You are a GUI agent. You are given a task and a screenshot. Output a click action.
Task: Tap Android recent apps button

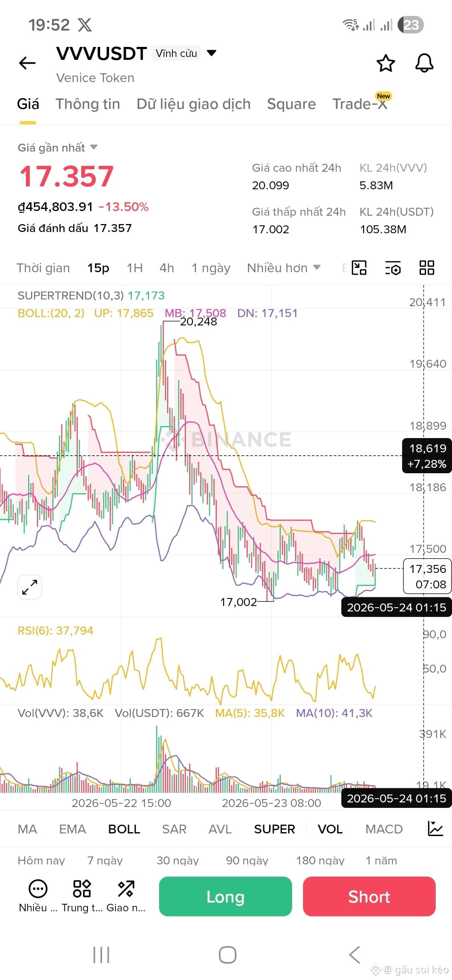tap(101, 955)
